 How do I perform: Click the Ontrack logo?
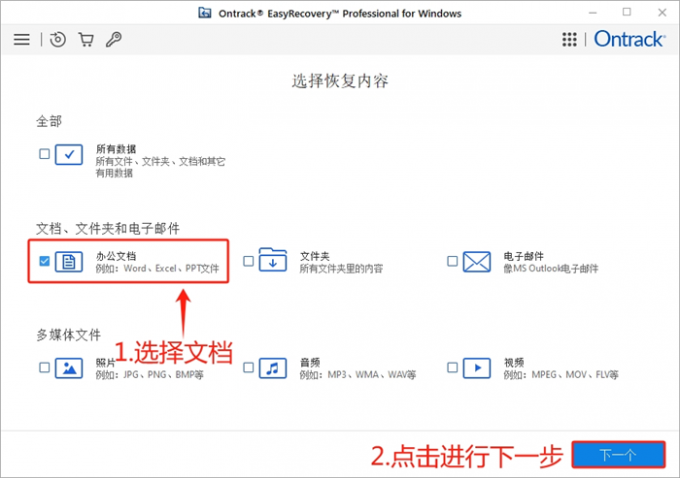(x=629, y=39)
